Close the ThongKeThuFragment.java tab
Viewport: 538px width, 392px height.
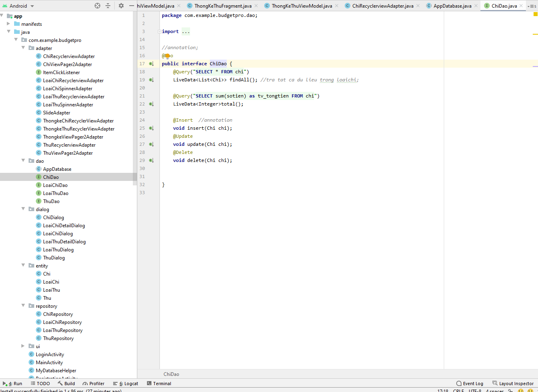coord(257,6)
